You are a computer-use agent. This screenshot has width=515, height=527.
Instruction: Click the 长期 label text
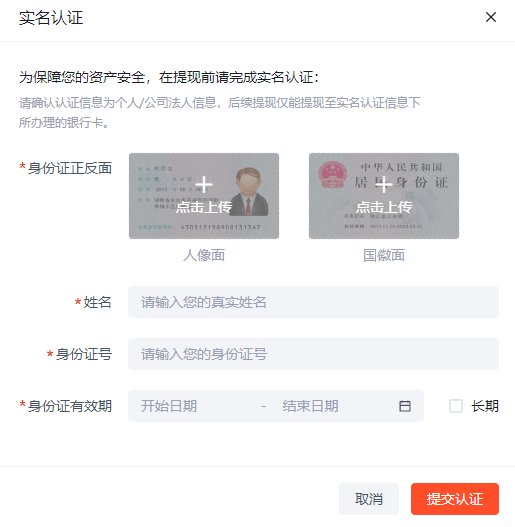click(x=485, y=406)
